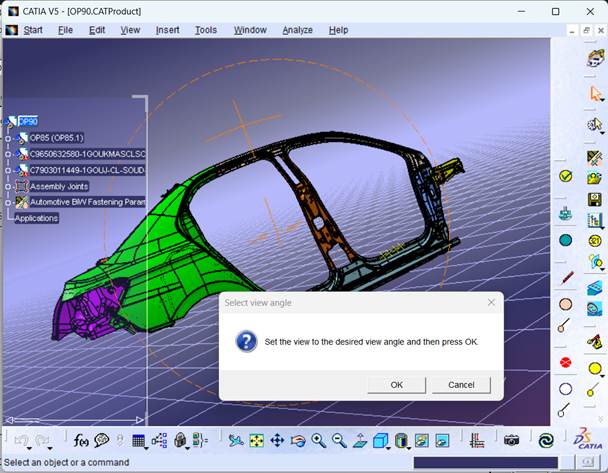
Task: Click the gear-and-cursor selection icon
Action: [x=594, y=125]
